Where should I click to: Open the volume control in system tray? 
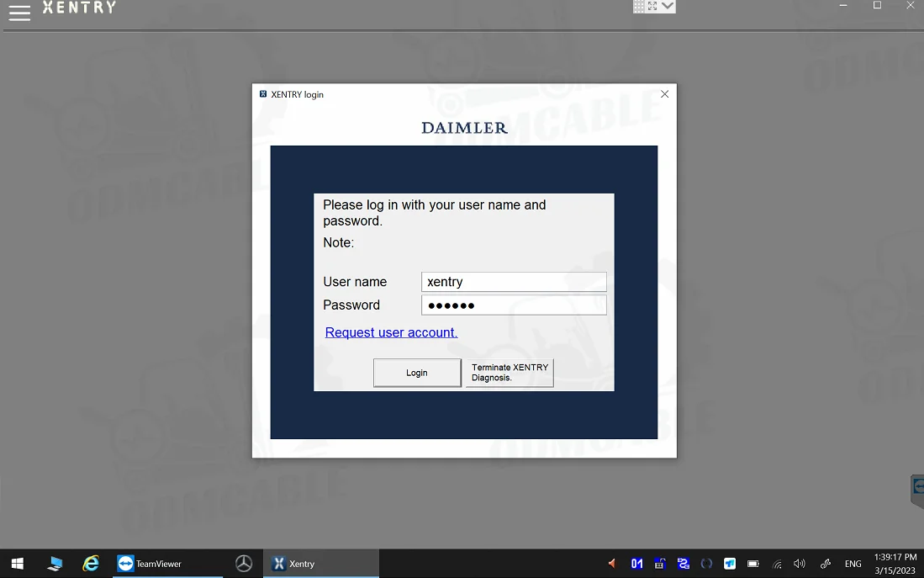tap(799, 564)
